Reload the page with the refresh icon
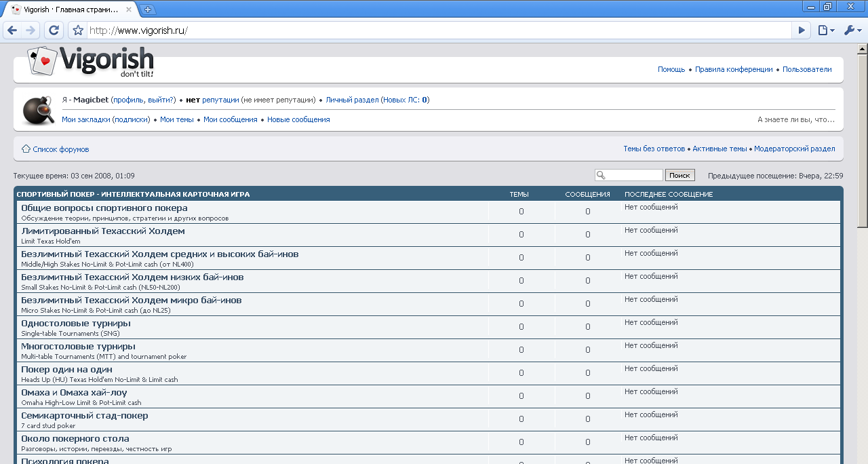Screen dimensions: 868x464 coord(54,31)
